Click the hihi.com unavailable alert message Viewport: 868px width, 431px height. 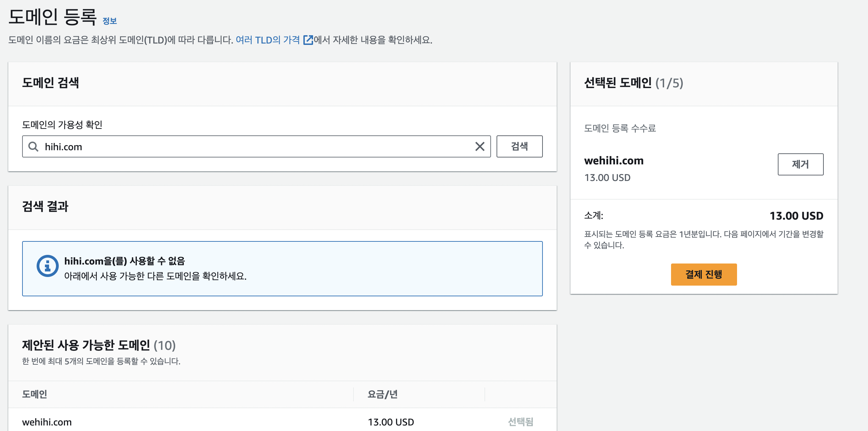124,261
